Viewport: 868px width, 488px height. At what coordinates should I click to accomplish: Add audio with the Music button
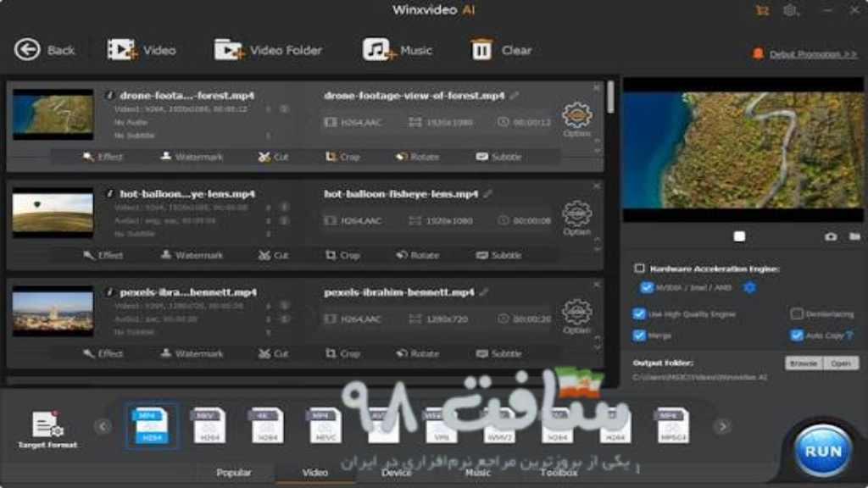point(398,50)
